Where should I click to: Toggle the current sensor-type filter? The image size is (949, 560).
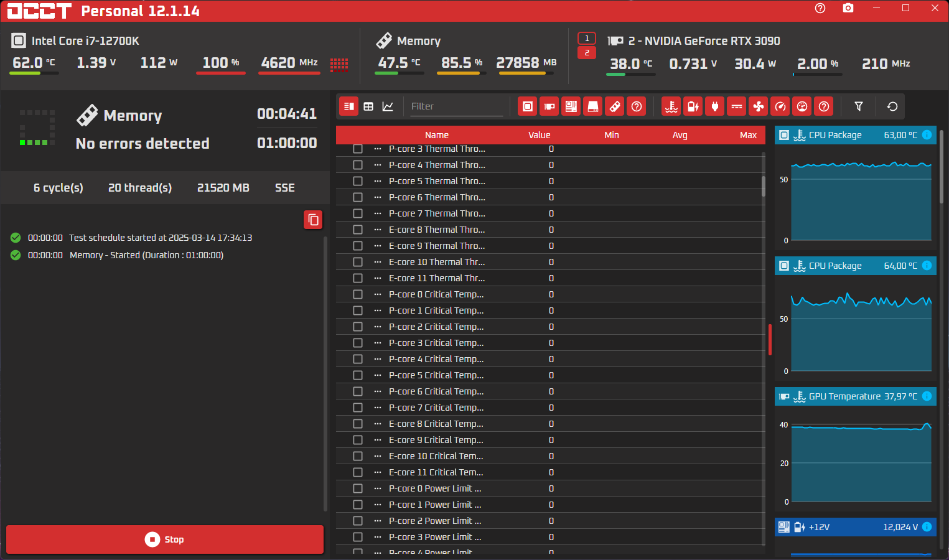737,106
